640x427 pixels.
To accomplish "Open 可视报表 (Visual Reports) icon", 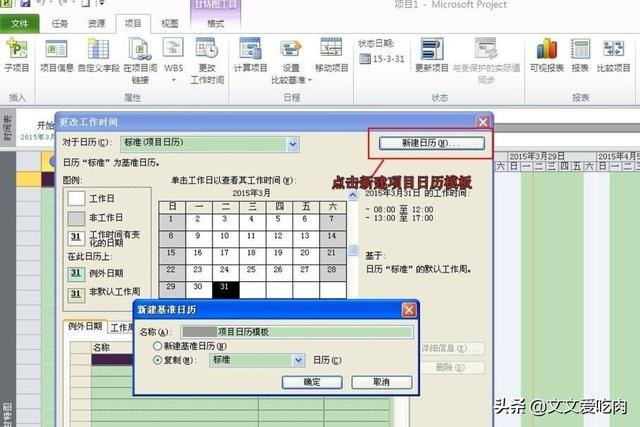I will (x=546, y=55).
